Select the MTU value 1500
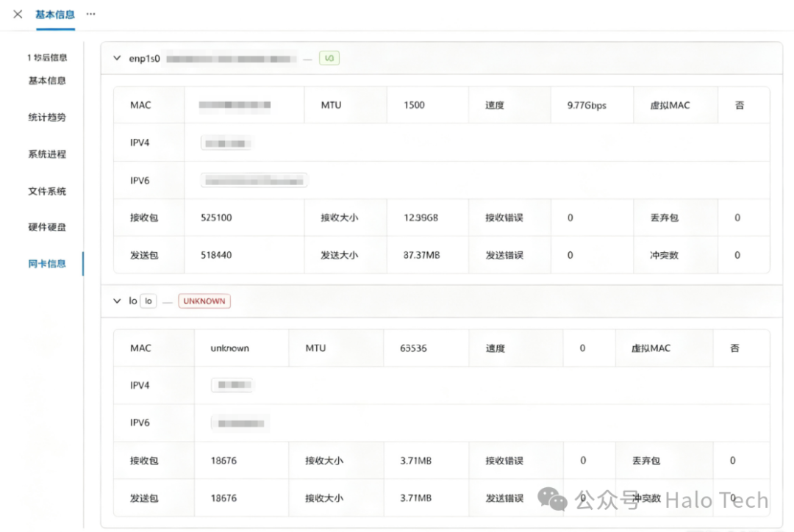The width and height of the screenshot is (794, 532). pos(414,105)
